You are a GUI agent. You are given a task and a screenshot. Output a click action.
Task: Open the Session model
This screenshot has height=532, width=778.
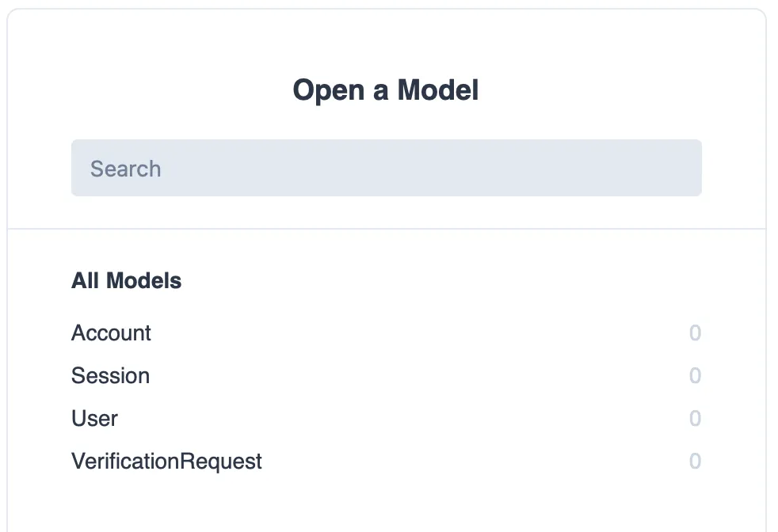[386, 375]
